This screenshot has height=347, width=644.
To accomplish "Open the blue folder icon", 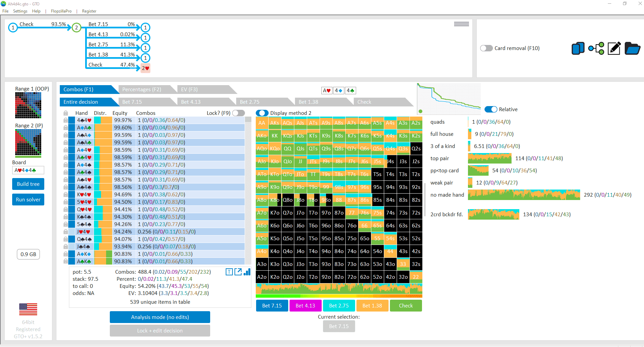I will (632, 48).
